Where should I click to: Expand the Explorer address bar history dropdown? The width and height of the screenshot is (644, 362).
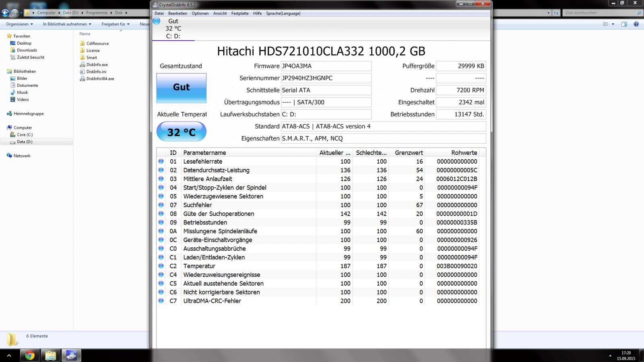[x=548, y=13]
